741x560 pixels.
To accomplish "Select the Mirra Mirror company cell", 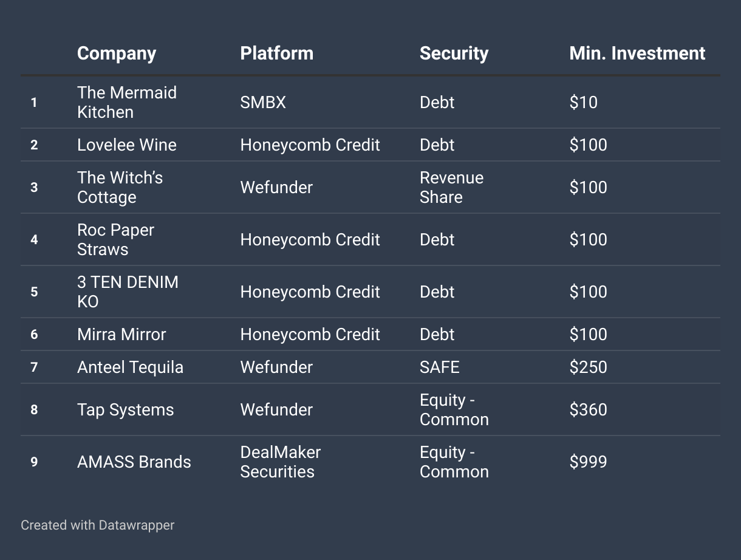I will (121, 334).
